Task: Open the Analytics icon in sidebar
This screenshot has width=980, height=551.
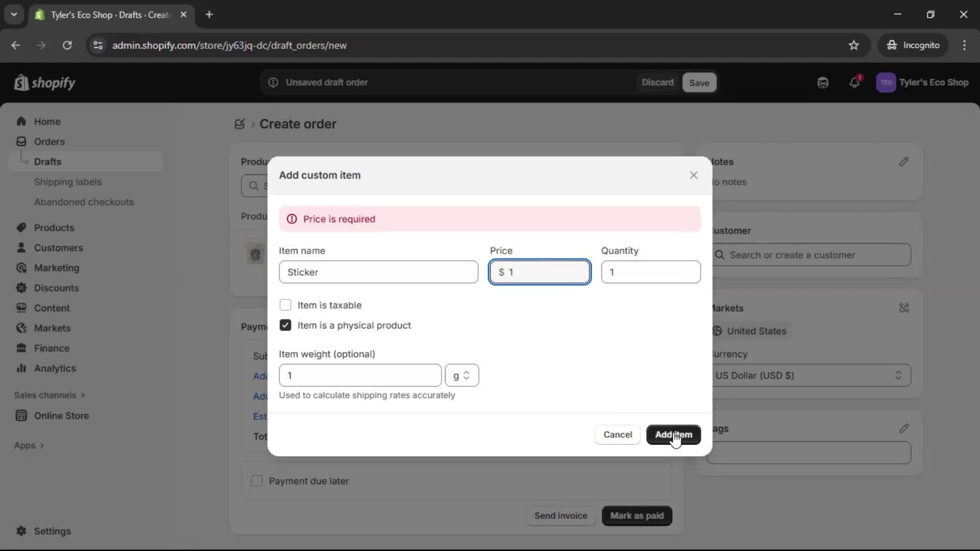Action: coord(21,368)
